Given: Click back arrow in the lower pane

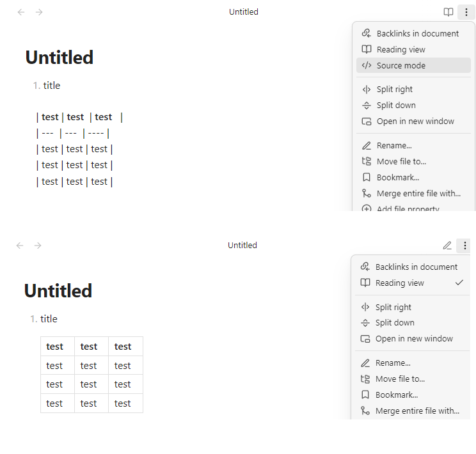Looking at the screenshot, I should tap(20, 246).
